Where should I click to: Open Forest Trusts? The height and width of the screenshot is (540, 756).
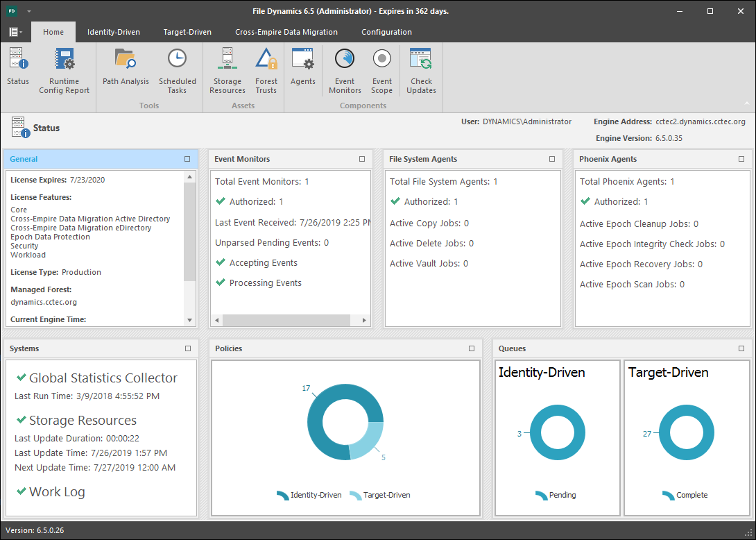click(x=266, y=71)
